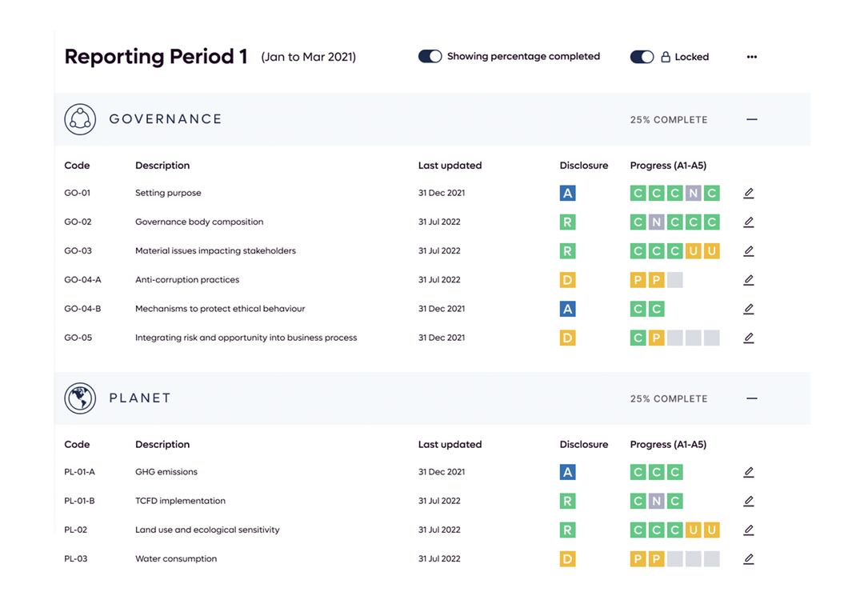Edit the PL-03 Water consumption row
Screen dimensions: 864x616
(x=748, y=558)
